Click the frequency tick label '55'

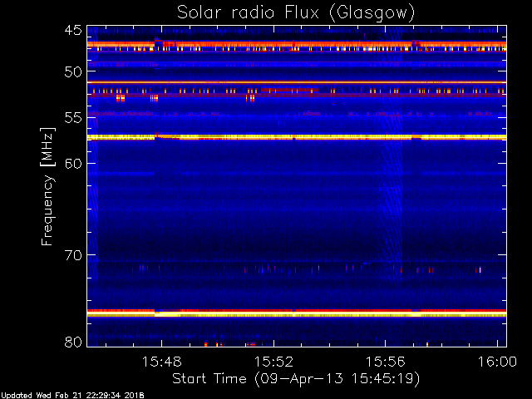click(x=73, y=118)
